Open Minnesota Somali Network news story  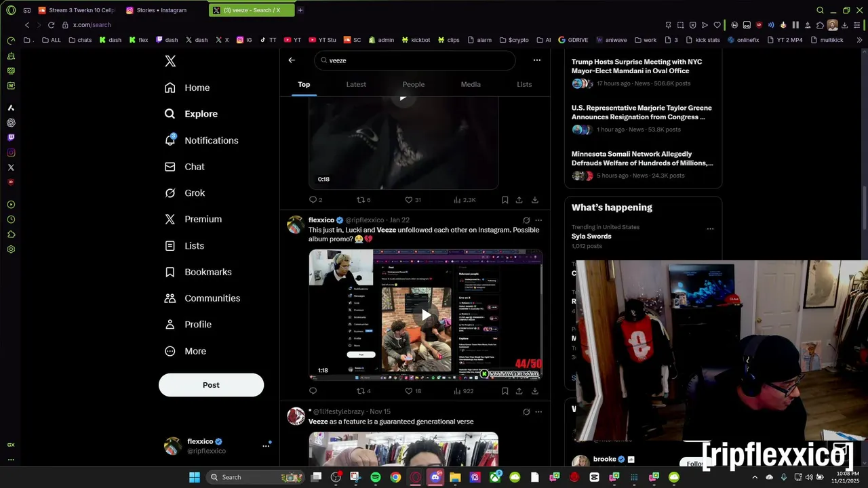(643, 165)
